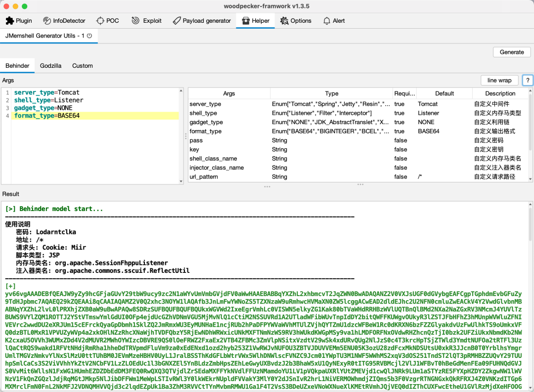This screenshot has width=534, height=392.
Task: Click the Args column header
Action: (229, 93)
